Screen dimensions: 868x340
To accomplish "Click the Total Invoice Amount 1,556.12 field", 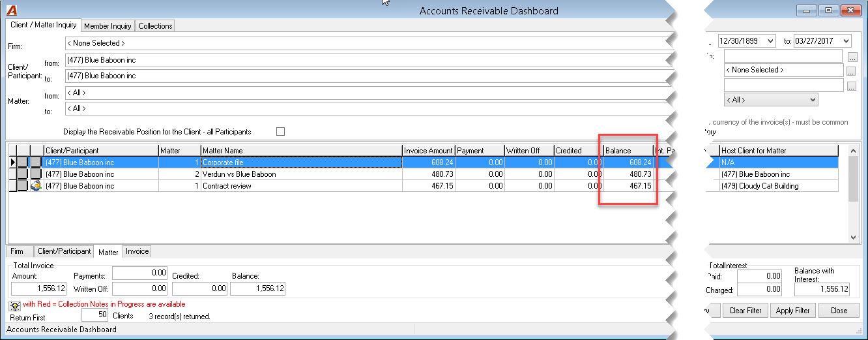I will pyautogui.click(x=39, y=288).
